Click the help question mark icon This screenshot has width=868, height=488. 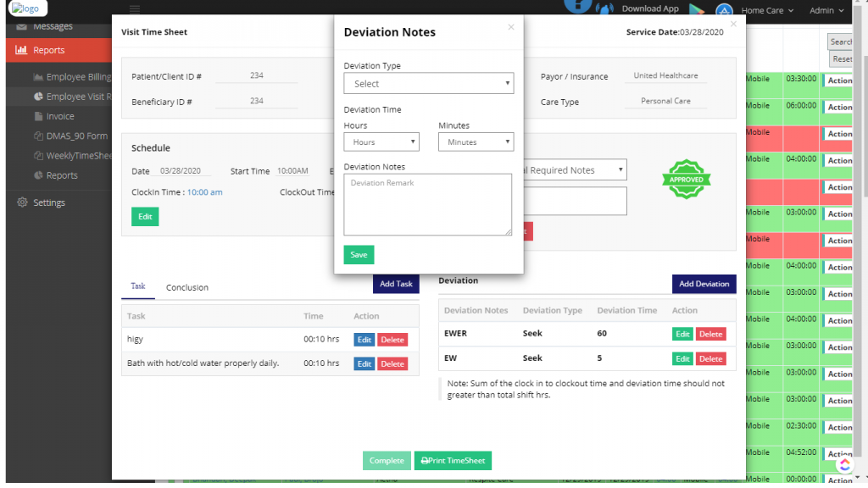[x=577, y=6]
